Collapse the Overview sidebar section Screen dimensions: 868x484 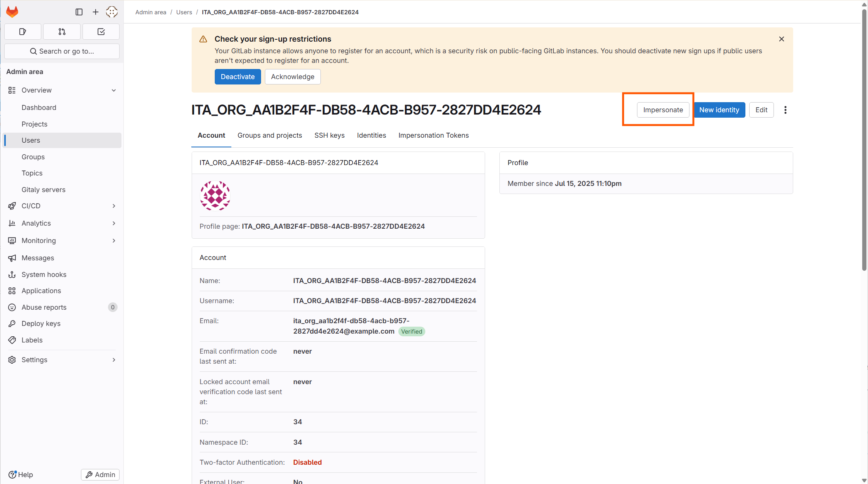(114, 90)
